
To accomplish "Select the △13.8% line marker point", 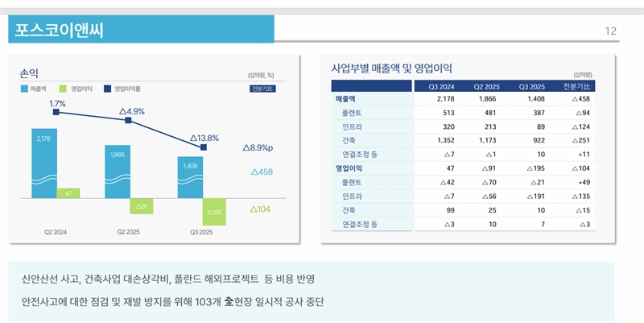I will (204, 147).
